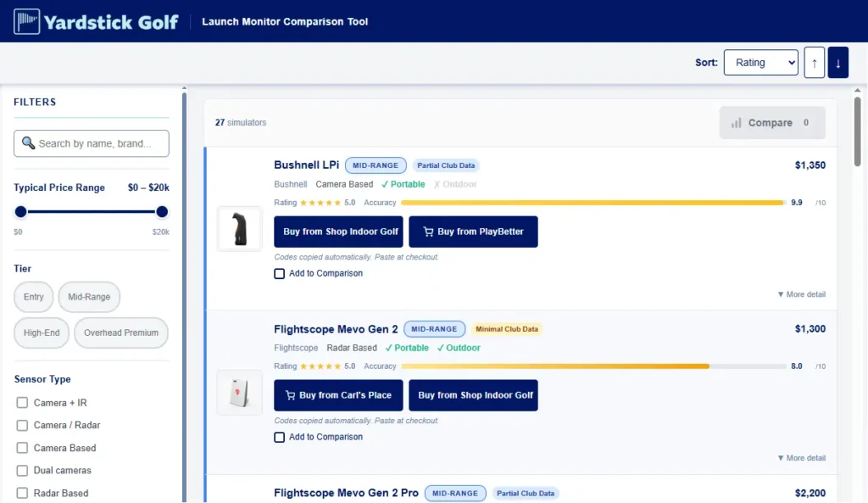Enable the Camera / Radar sensor filter
Image resolution: width=868 pixels, height=503 pixels.
coord(22,426)
